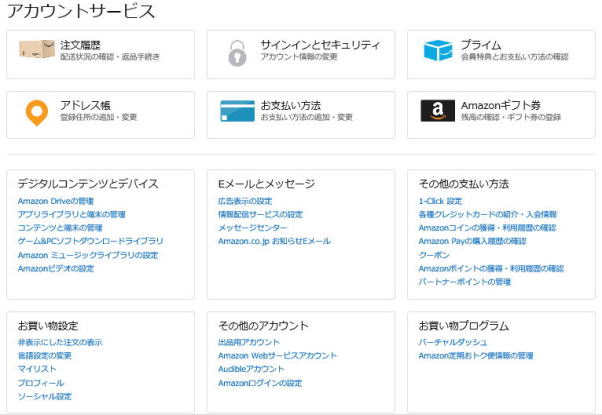Click the padlock icon for sign-in security
This screenshot has height=415, width=602.
click(x=237, y=53)
